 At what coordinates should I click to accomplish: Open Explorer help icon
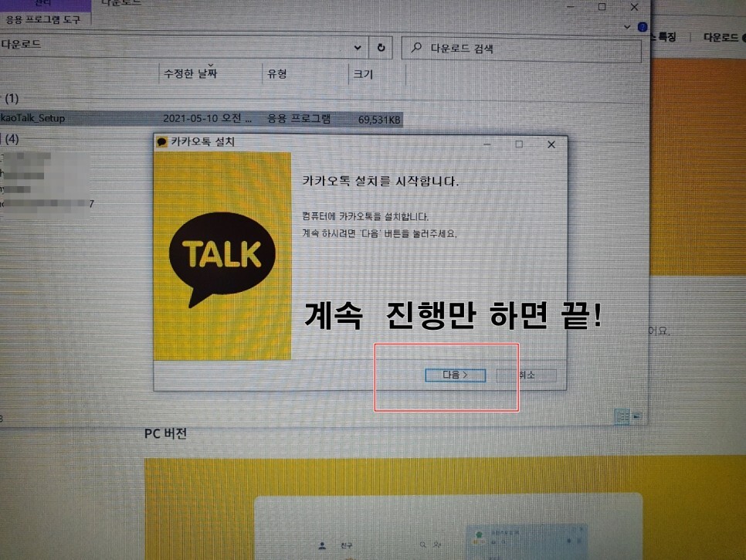click(x=642, y=27)
